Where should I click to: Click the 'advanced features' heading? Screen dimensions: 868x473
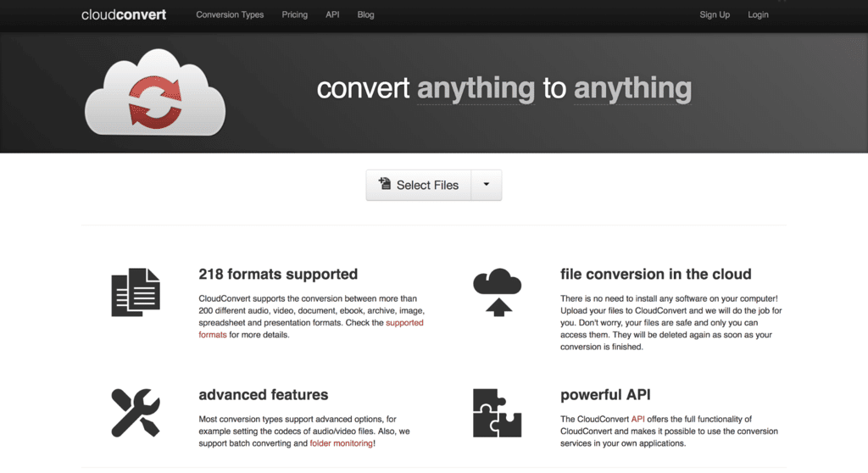click(264, 395)
